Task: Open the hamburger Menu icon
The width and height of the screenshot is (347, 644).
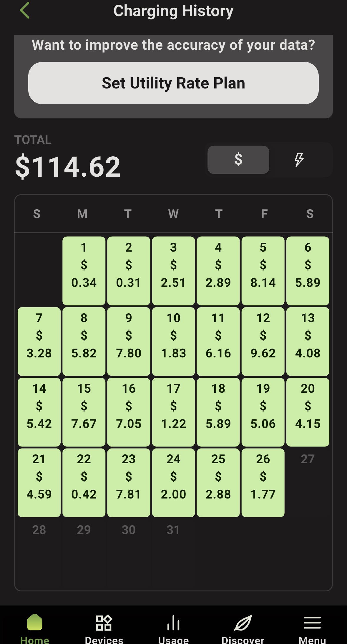Action: [x=312, y=623]
